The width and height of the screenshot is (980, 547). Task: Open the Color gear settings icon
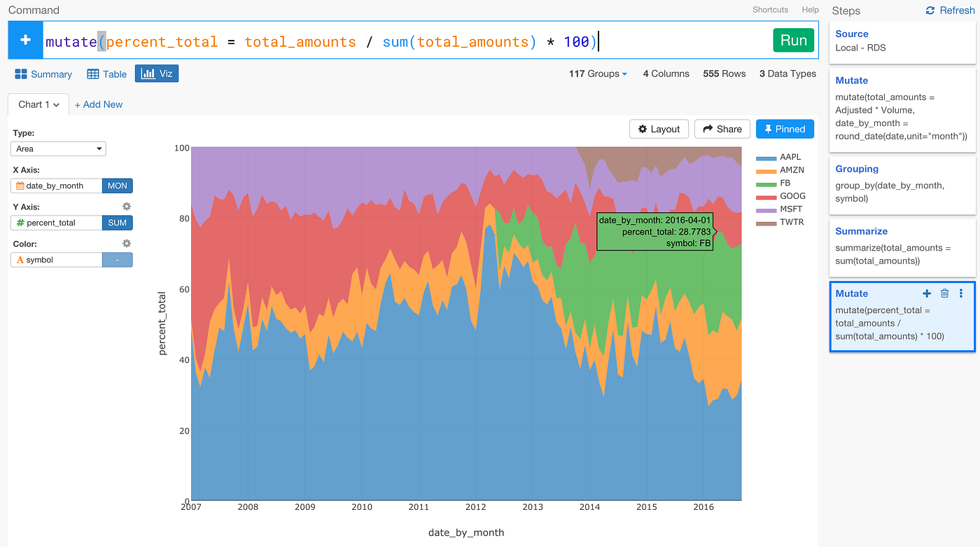point(126,243)
